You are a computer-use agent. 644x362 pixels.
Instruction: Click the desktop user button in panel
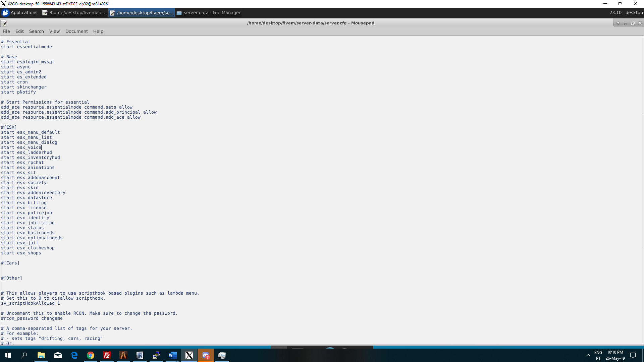[634, 13]
